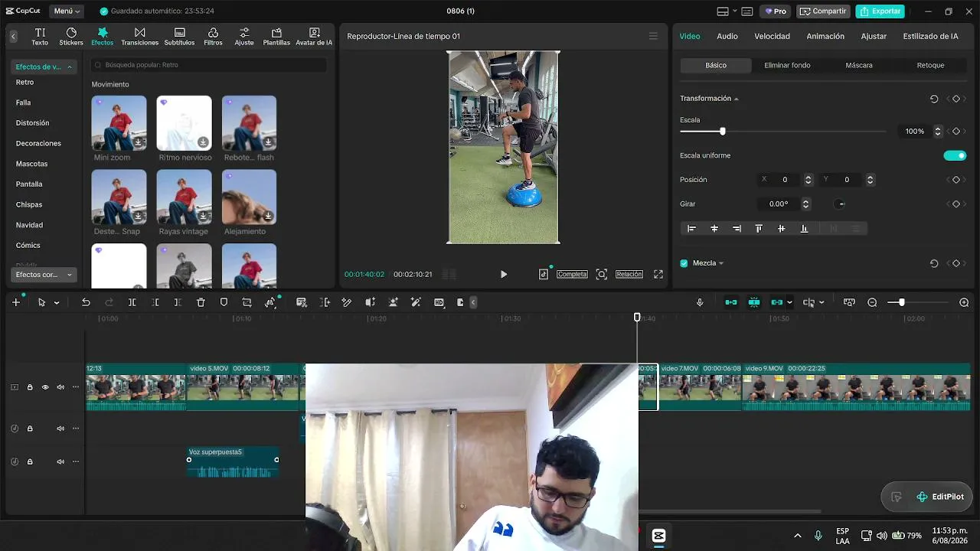Open the Texto panel

pos(40,36)
